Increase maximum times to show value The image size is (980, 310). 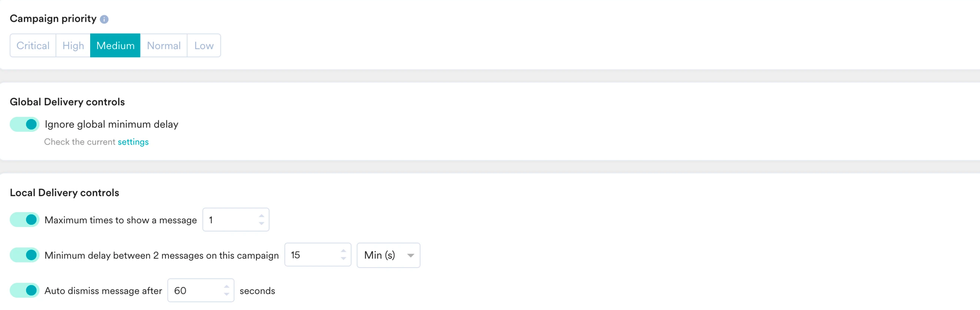261,215
